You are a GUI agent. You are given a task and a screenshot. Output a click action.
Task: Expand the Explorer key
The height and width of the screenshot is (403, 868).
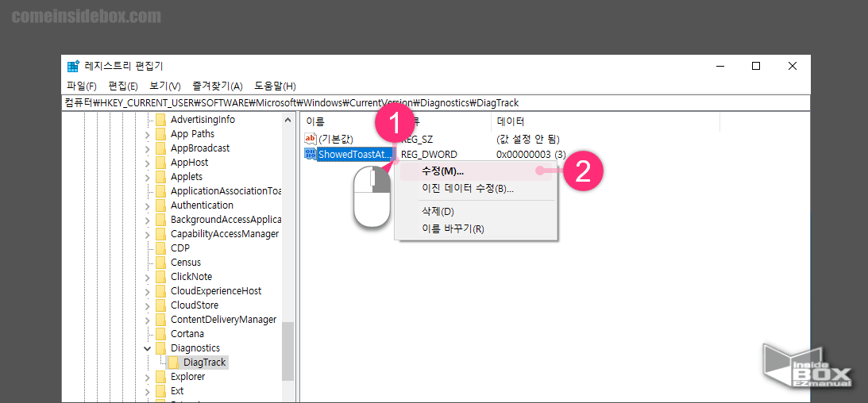pos(147,377)
